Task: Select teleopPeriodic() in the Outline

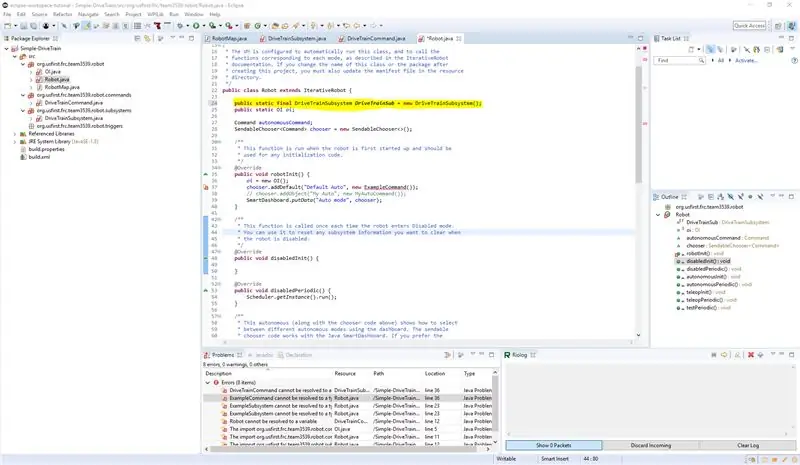Action: pos(709,300)
